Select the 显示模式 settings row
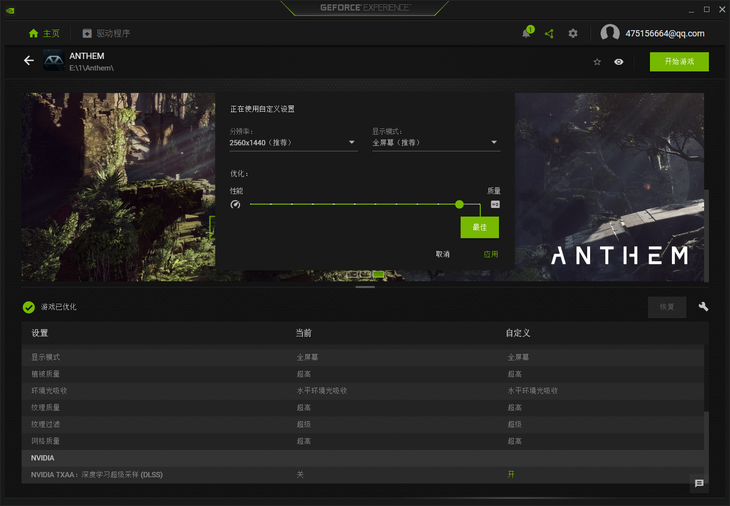The height and width of the screenshot is (506, 730). (363, 357)
